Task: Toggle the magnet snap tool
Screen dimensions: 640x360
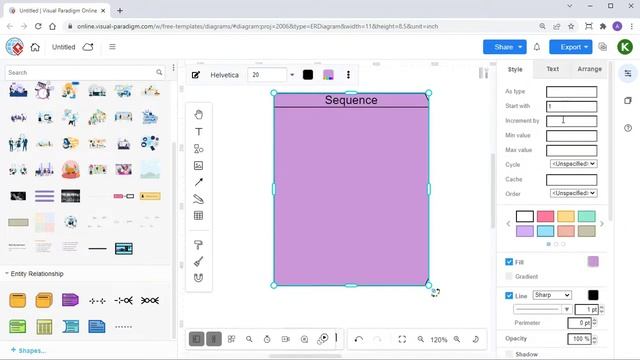Action: click(198, 278)
